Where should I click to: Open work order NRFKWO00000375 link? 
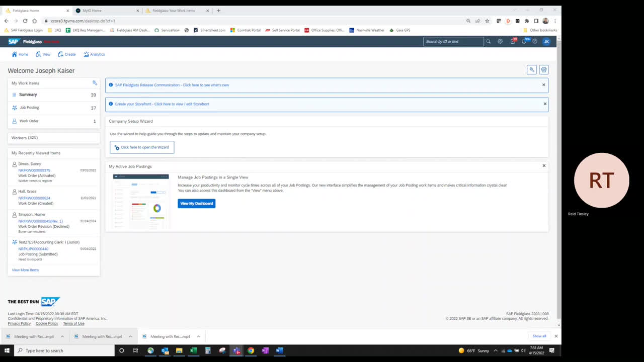click(x=34, y=170)
